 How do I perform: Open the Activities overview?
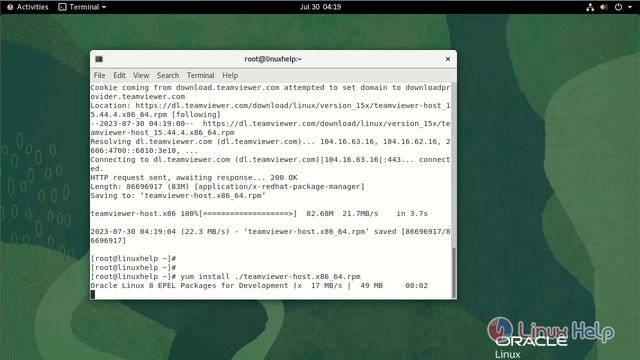28,7
